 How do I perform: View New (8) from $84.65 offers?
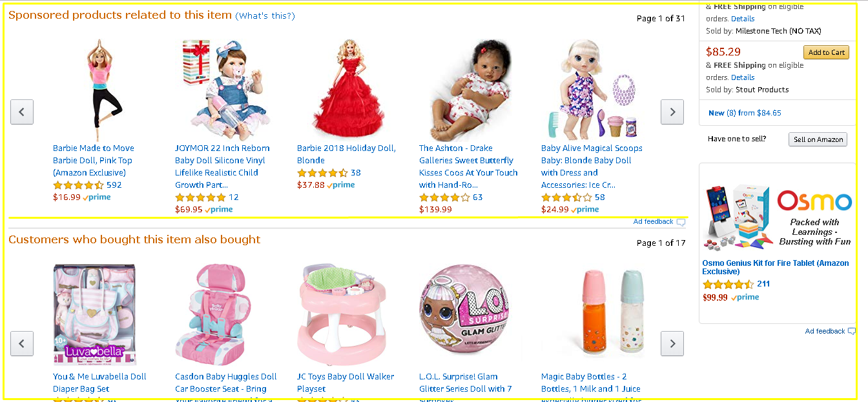tap(745, 113)
